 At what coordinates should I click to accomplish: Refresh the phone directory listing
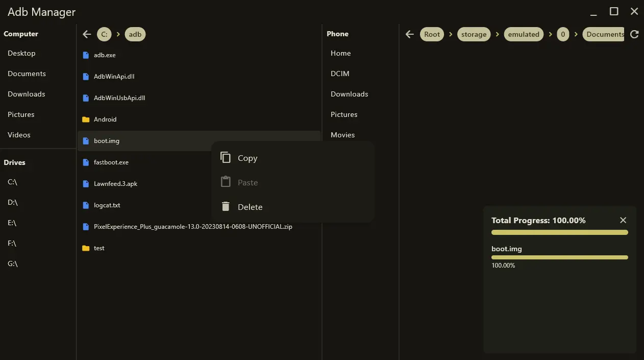[x=634, y=34]
